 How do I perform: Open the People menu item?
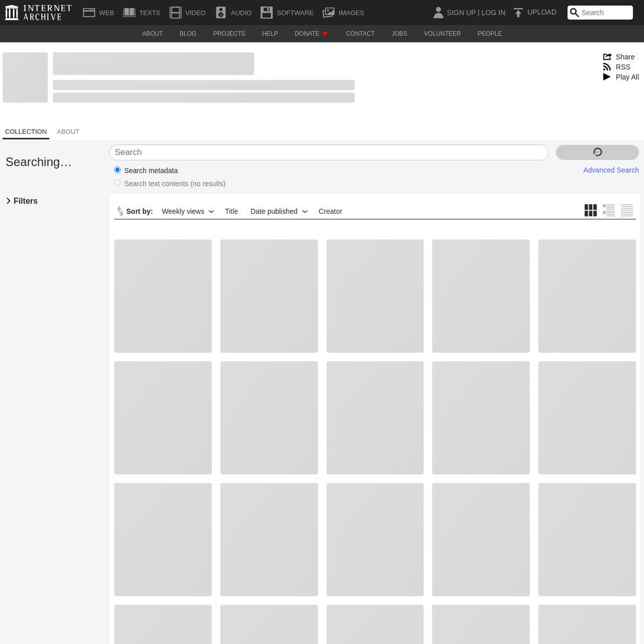click(489, 33)
